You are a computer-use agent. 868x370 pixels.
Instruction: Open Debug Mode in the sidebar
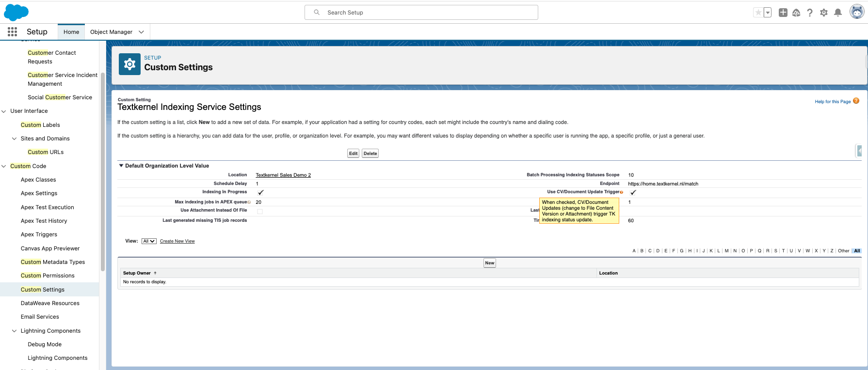45,344
